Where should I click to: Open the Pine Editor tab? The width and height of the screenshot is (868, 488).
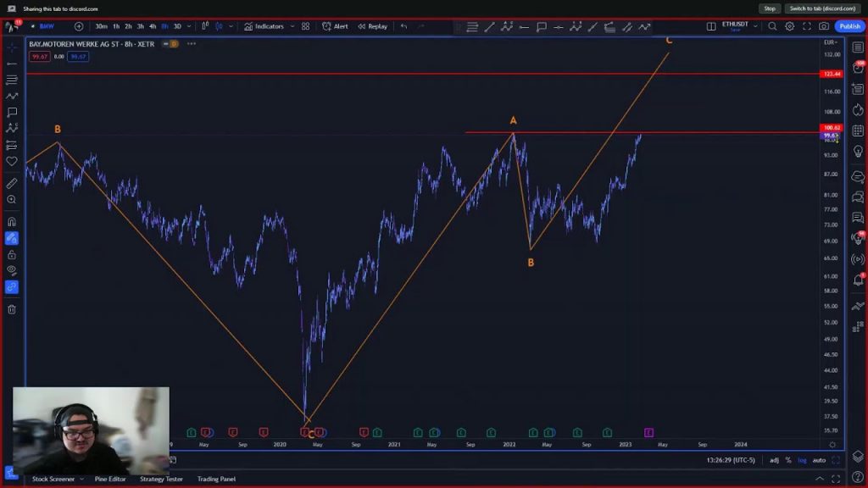point(110,479)
